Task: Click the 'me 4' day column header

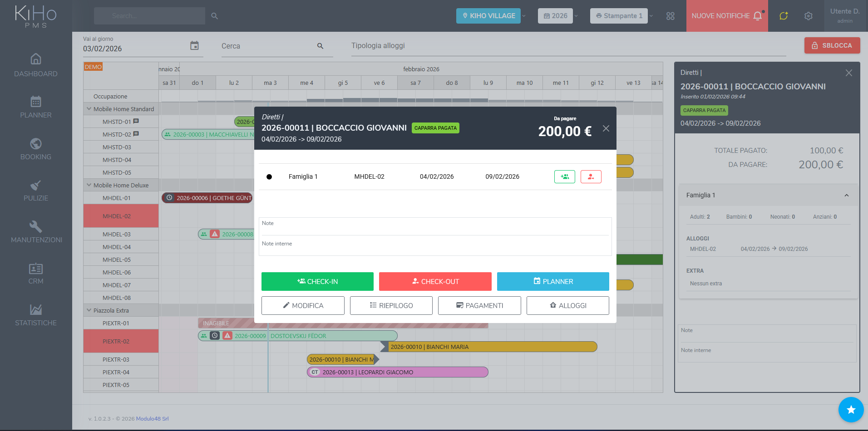Action: pyautogui.click(x=306, y=83)
